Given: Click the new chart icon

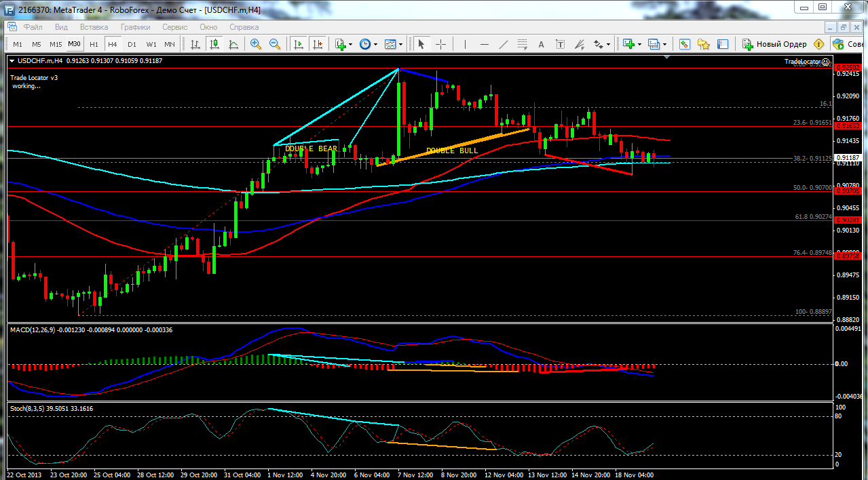Looking at the screenshot, I should tap(628, 44).
